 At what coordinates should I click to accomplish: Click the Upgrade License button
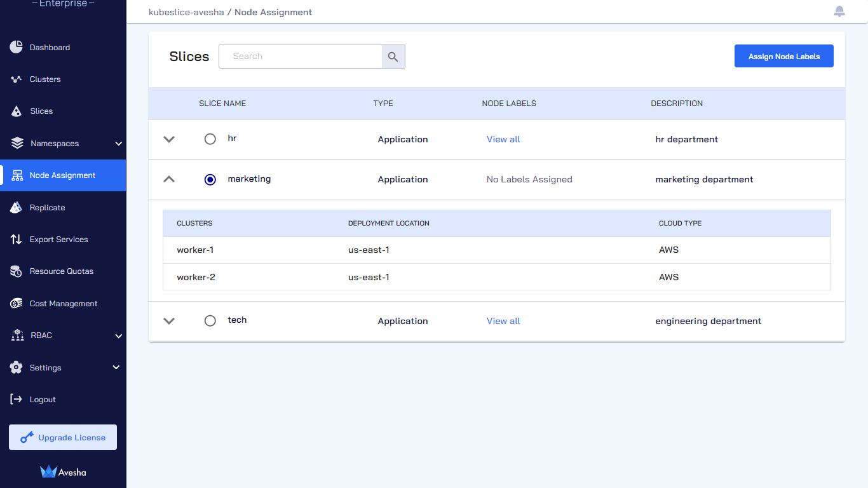[63, 437]
